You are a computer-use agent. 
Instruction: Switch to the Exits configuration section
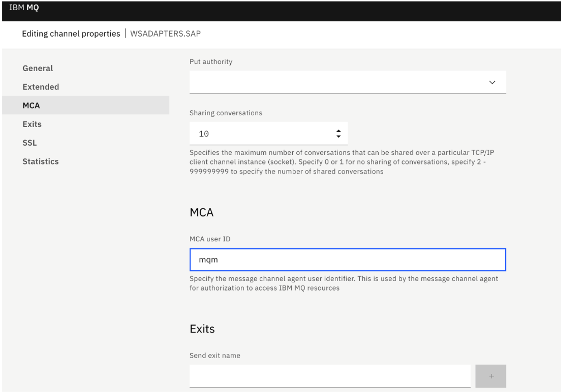(32, 124)
